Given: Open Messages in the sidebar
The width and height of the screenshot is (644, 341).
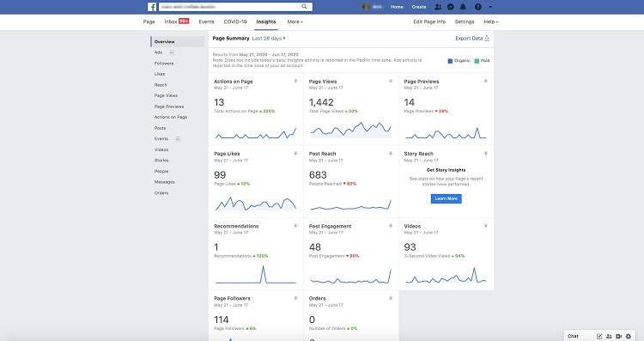Looking at the screenshot, I should (165, 182).
